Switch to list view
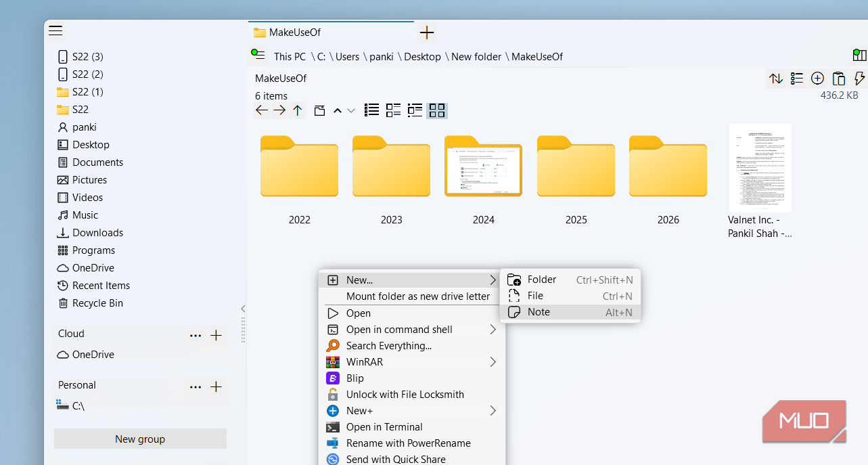Viewport: 868px width, 465px height. (371, 110)
